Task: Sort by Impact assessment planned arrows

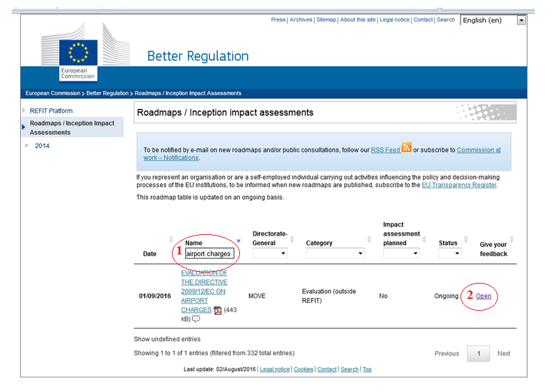Action: [x=424, y=239]
